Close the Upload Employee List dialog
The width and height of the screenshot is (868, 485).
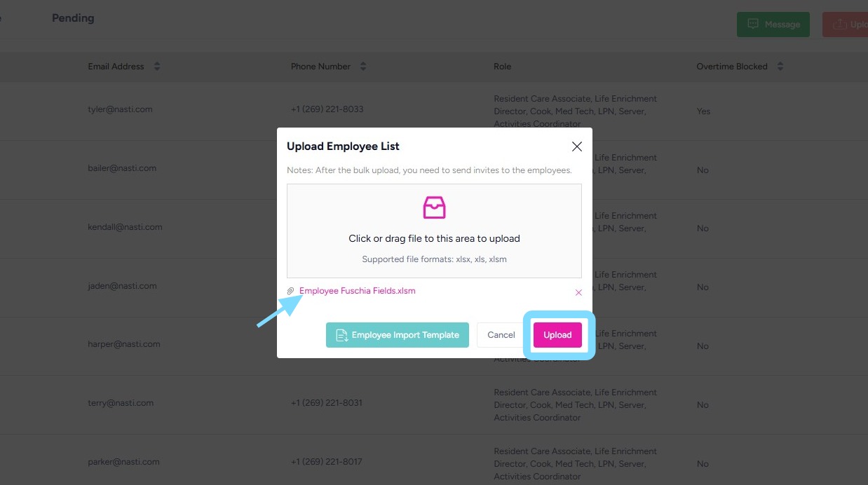(x=577, y=146)
